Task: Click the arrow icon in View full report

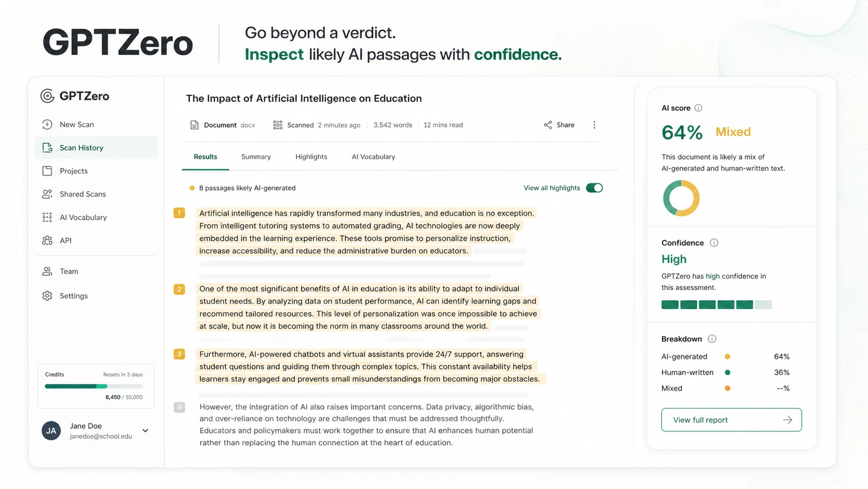Action: (788, 420)
